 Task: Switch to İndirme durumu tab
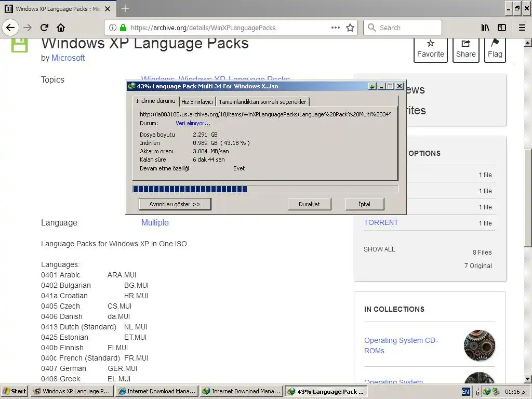coord(156,101)
